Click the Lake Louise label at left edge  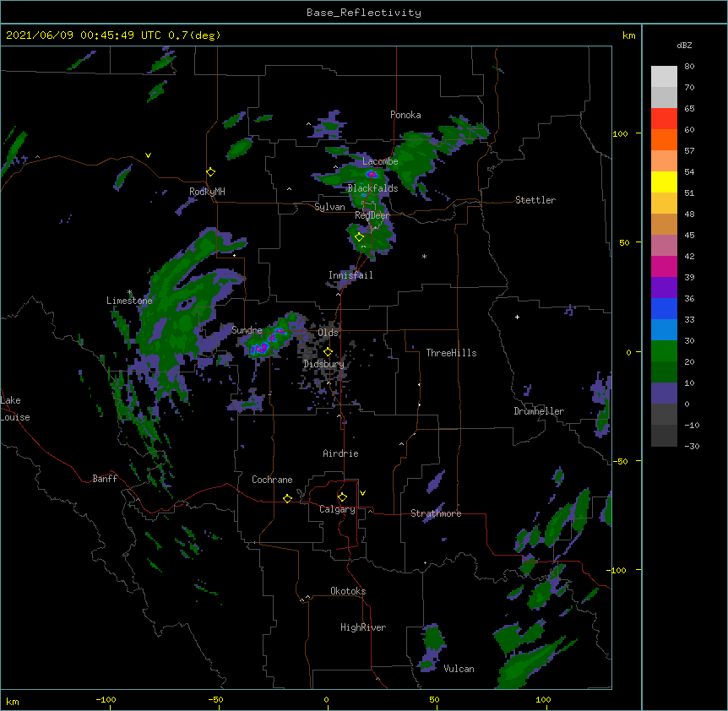[x=15, y=409]
